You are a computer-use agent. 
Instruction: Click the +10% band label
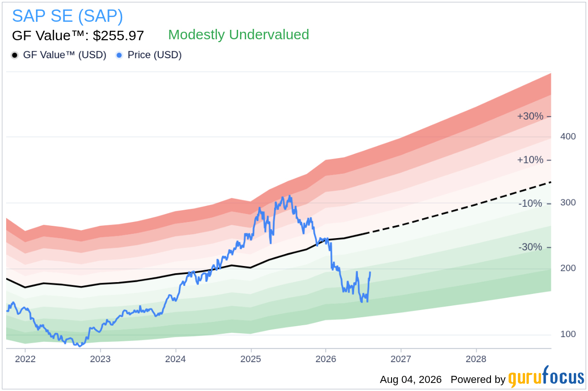point(530,160)
